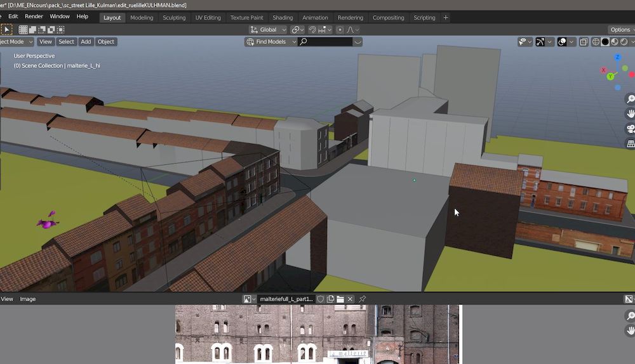
Task: Click the viewport zoom magnifier icon
Action: 631,99
